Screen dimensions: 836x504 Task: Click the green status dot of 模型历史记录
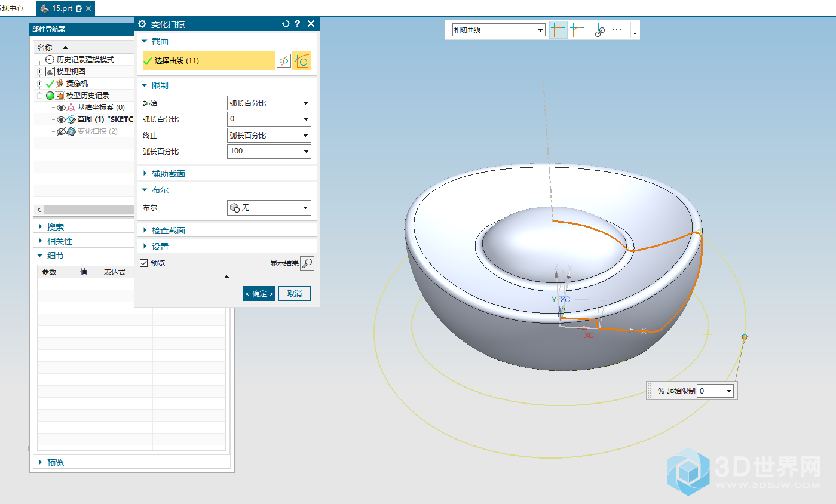[50, 96]
